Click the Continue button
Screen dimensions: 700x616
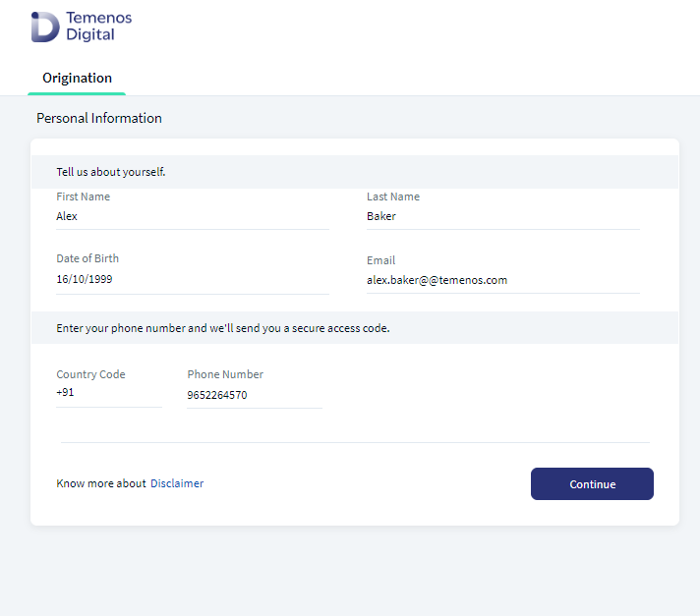click(x=592, y=484)
